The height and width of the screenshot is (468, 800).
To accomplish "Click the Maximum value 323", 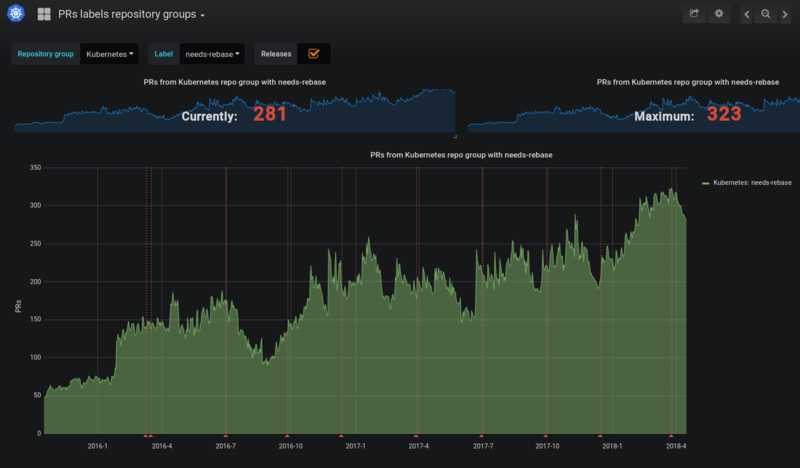I will 723,114.
